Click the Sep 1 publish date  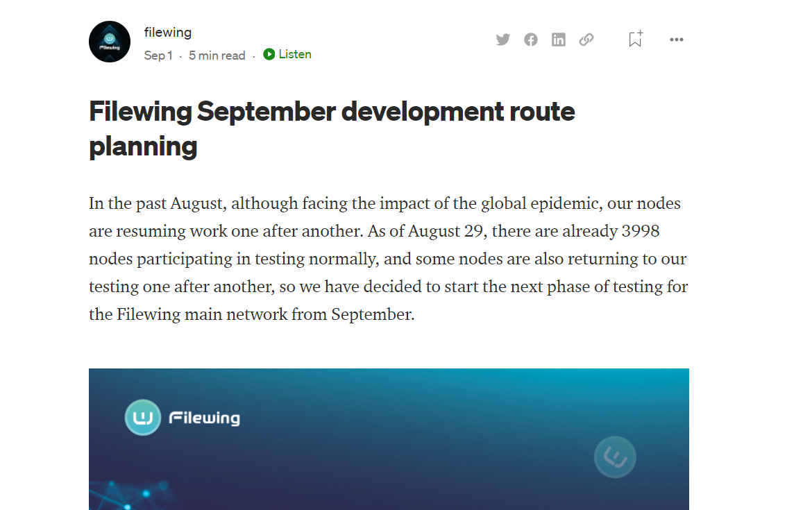(x=158, y=56)
